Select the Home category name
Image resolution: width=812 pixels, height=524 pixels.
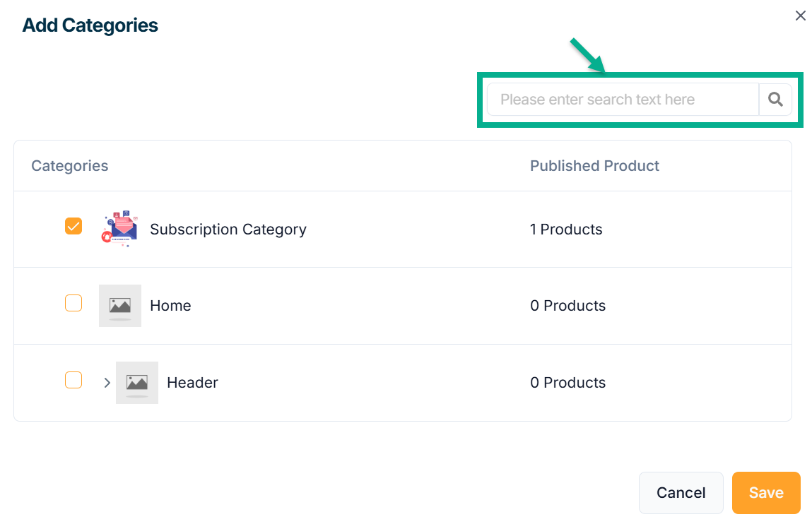tap(170, 306)
